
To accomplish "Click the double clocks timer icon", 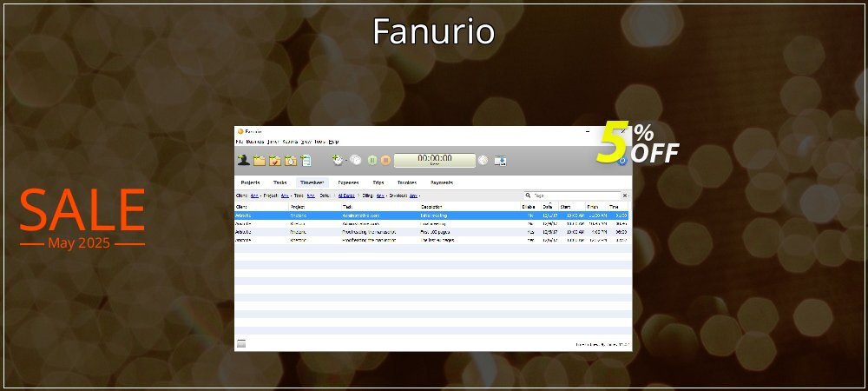I will 355,160.
